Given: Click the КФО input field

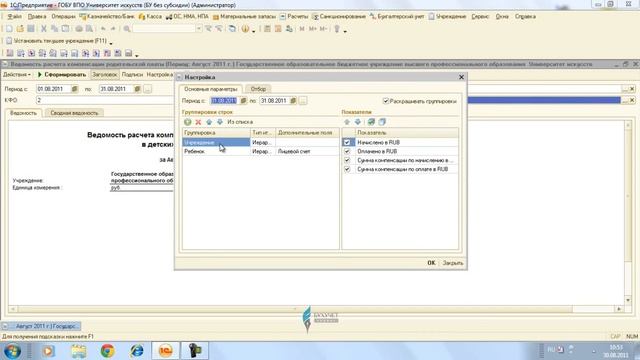Looking at the screenshot, I should (x=104, y=100).
